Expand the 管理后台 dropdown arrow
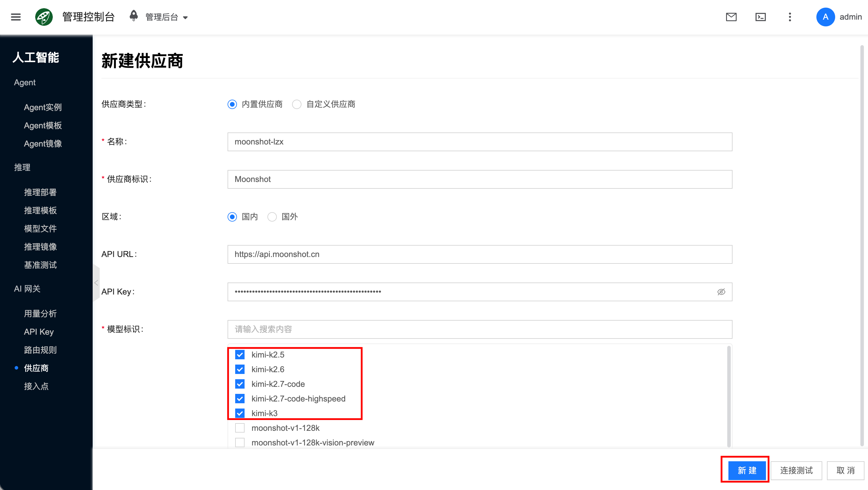The height and width of the screenshot is (490, 868). tap(185, 18)
